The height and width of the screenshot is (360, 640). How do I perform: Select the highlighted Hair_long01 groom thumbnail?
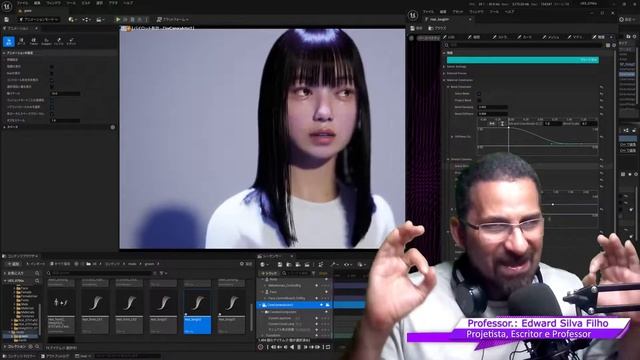point(198,311)
